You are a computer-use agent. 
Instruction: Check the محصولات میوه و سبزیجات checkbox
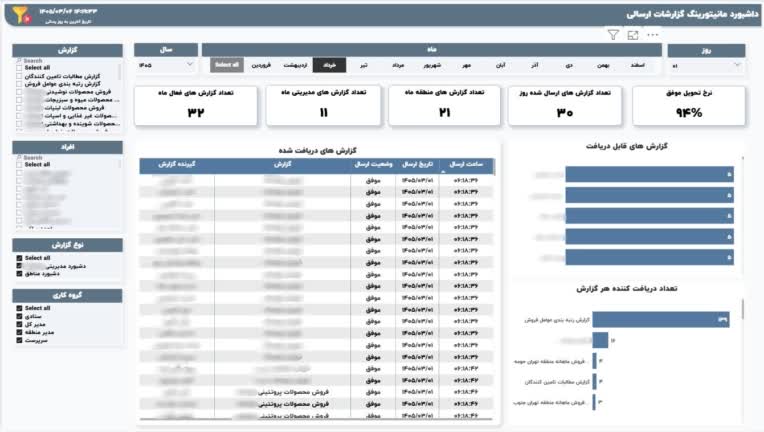19,100
